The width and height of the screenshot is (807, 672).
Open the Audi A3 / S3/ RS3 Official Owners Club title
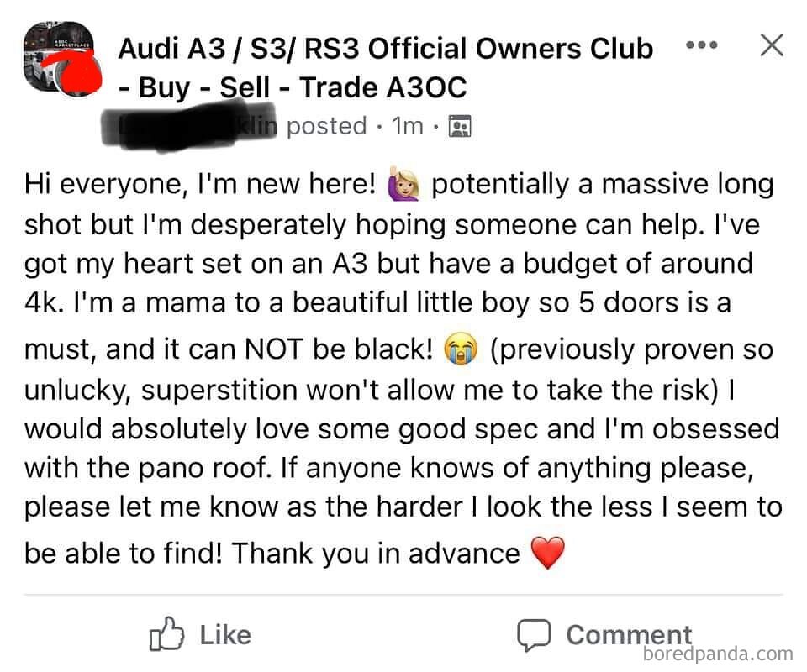386,49
